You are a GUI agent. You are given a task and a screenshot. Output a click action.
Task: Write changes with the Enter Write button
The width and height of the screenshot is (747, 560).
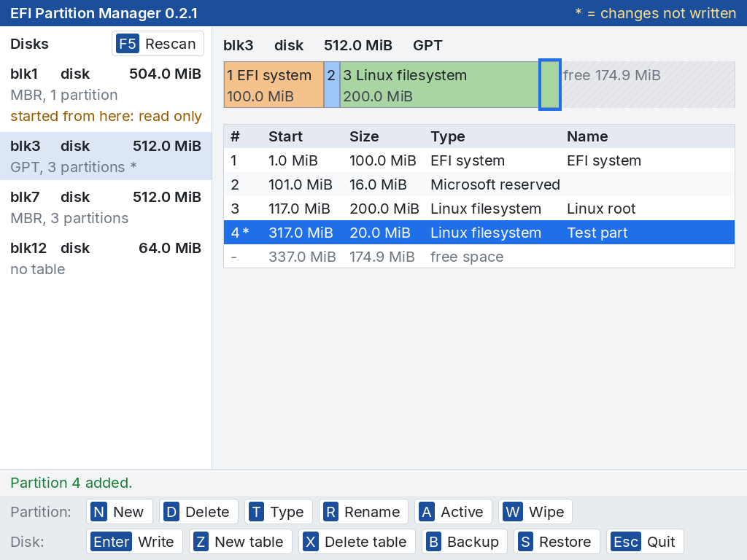134,542
